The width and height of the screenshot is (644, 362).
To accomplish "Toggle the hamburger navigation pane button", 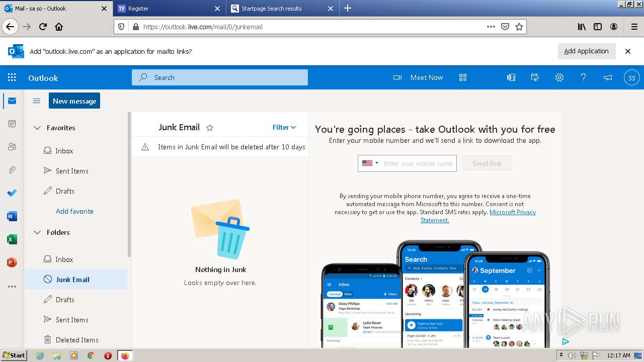I will (37, 101).
